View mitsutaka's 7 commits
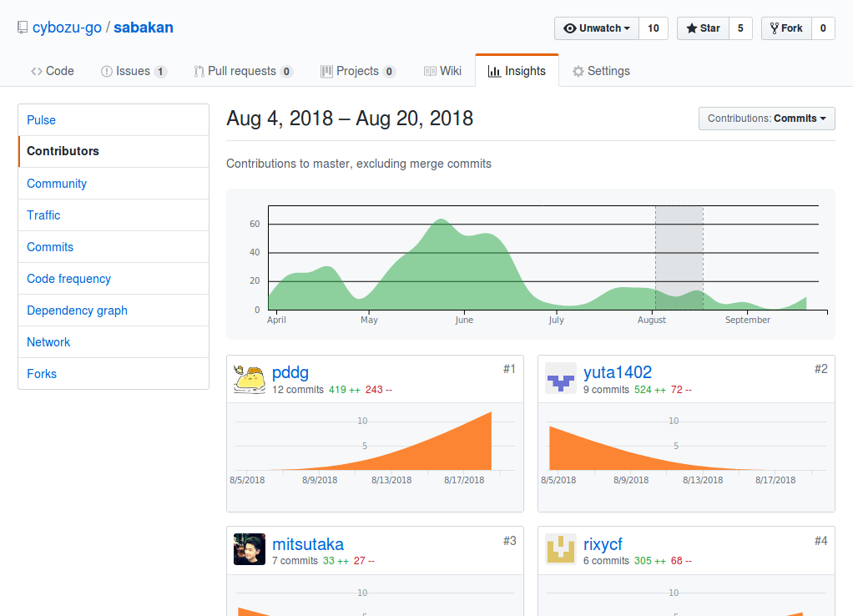 tap(295, 561)
